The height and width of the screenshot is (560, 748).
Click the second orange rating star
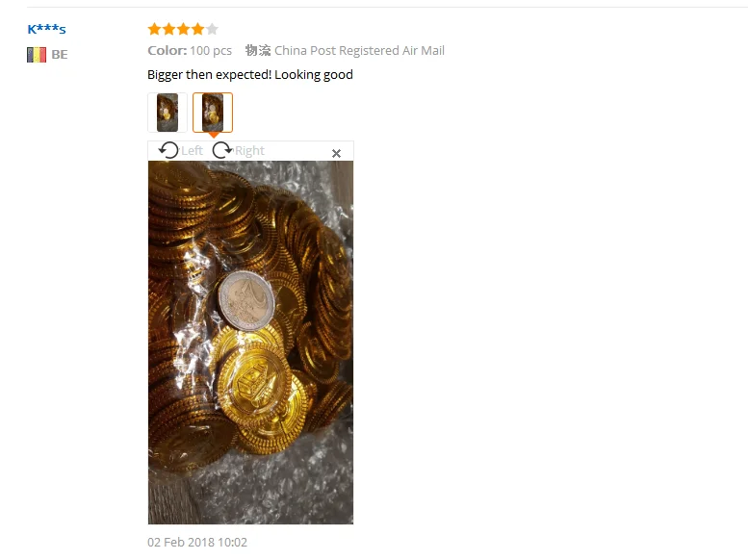coord(168,29)
